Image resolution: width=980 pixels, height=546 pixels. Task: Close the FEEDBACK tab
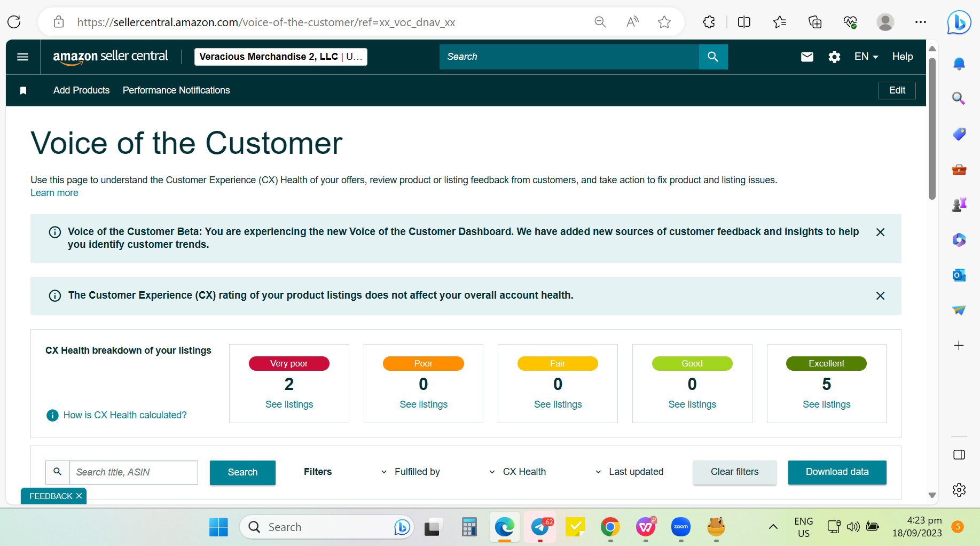tap(79, 496)
